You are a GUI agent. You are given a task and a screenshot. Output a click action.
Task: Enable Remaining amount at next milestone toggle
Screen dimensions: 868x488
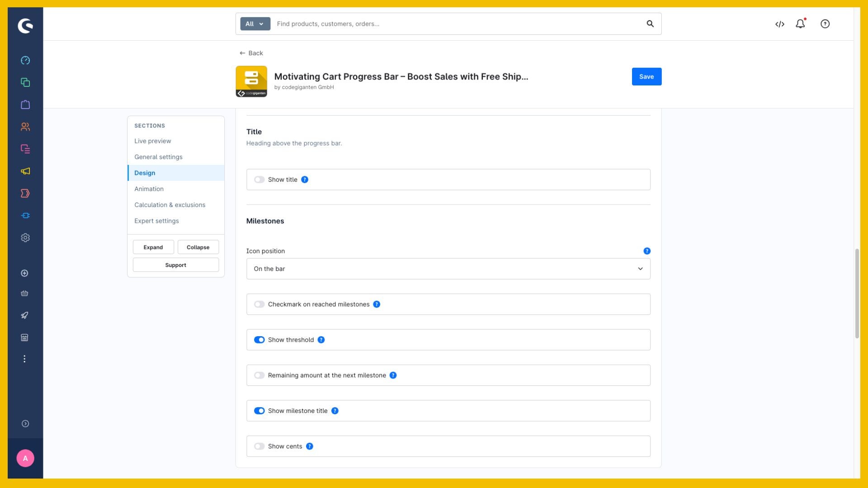coord(259,375)
